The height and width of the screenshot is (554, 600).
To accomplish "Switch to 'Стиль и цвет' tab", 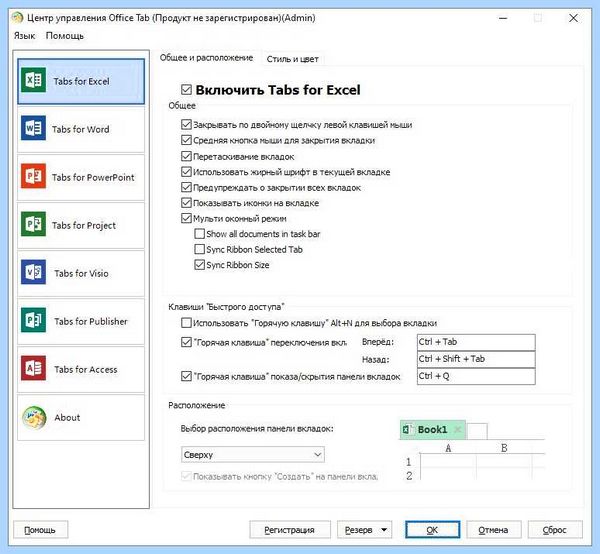I will click(x=293, y=59).
